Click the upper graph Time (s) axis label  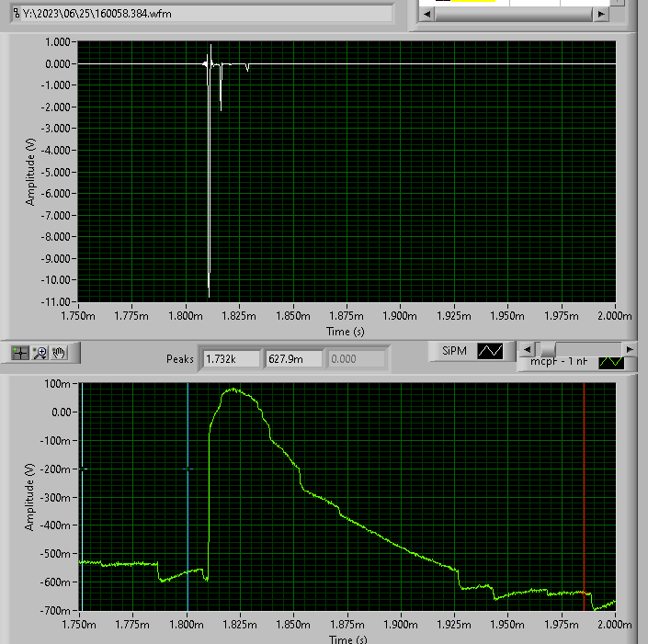[x=346, y=332]
